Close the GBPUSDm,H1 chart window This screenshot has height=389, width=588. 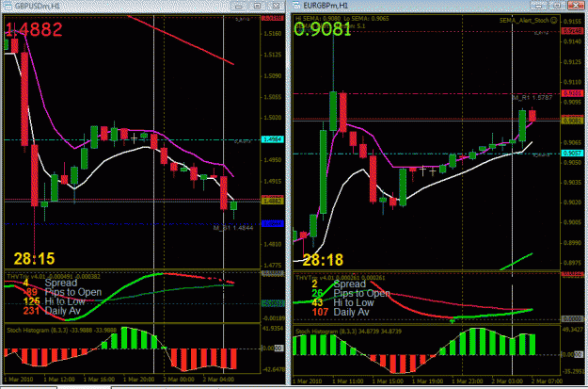click(x=277, y=6)
